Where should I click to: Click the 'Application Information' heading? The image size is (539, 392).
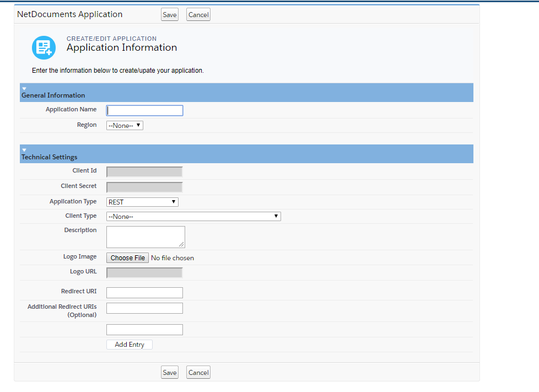[122, 47]
